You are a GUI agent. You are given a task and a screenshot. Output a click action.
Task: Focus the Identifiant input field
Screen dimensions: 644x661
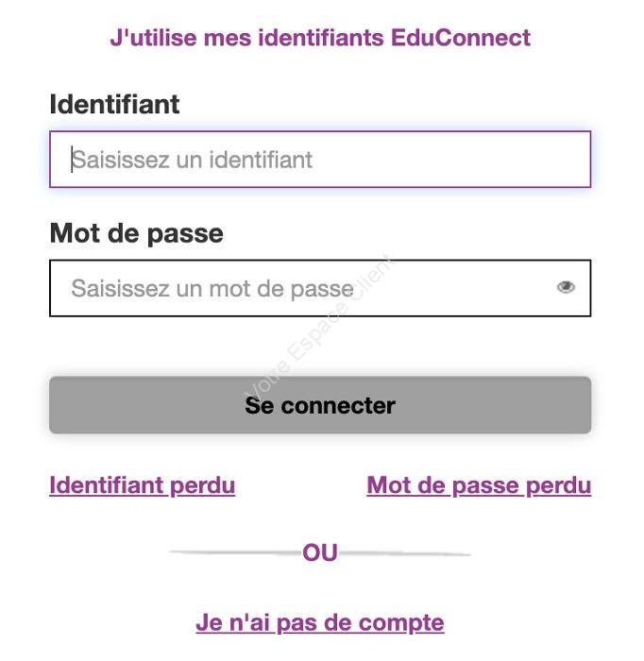pos(320,160)
